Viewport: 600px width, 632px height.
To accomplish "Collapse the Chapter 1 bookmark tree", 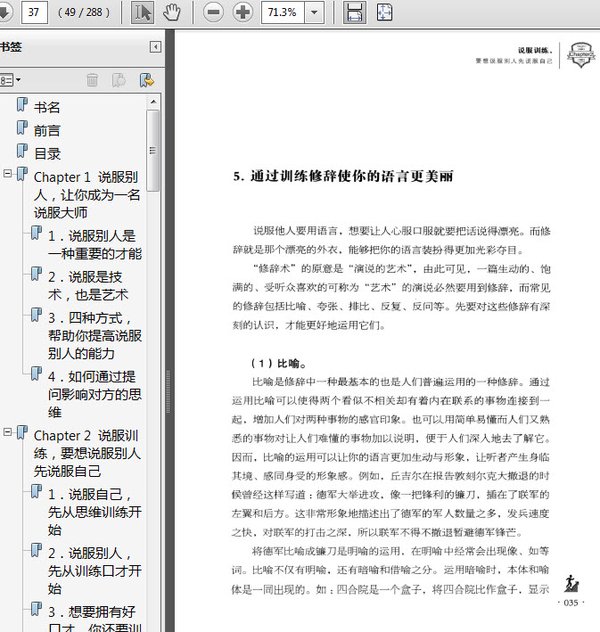I will click(7, 174).
